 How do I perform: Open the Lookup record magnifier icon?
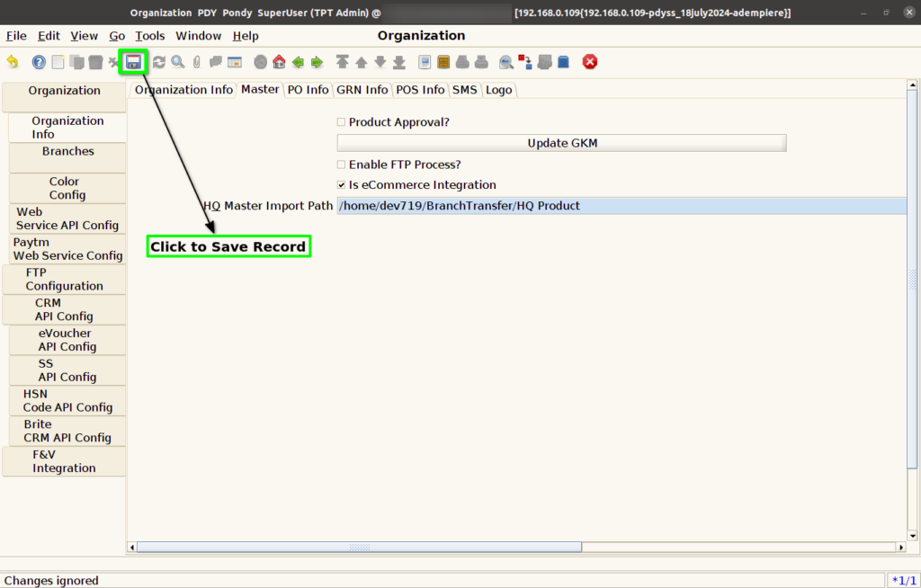pyautogui.click(x=177, y=62)
